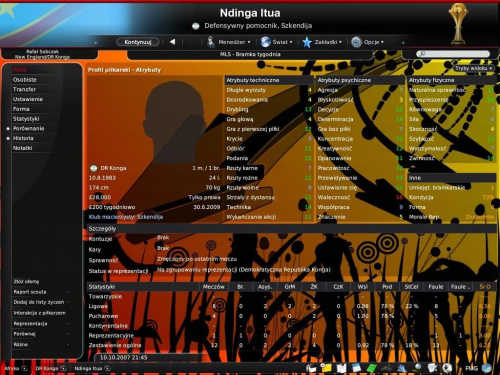500x375 pixels.
Task: Toggle the bullet next to Porównanie
Action: (8, 129)
